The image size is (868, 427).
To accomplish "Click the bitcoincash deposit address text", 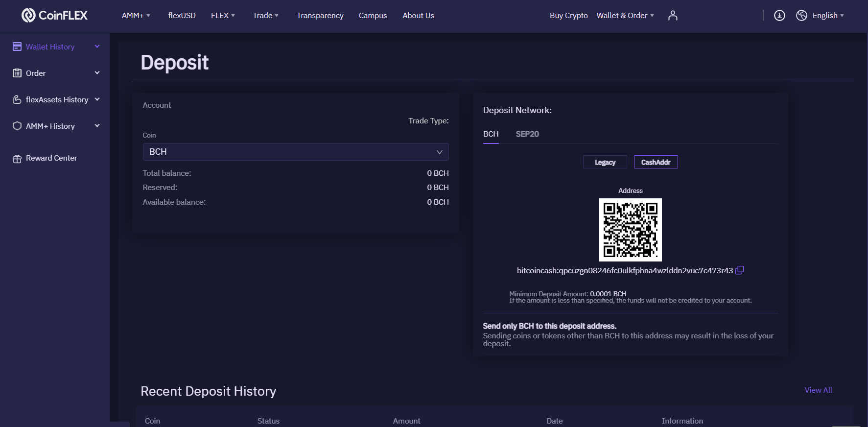I will click(x=625, y=270).
